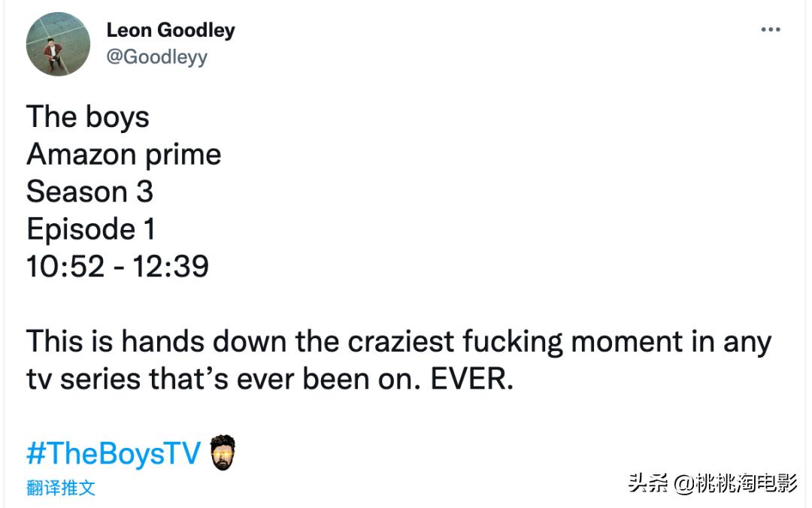Click the "The boys" text line
Image resolution: width=812 pixels, height=508 pixels.
tap(88, 117)
